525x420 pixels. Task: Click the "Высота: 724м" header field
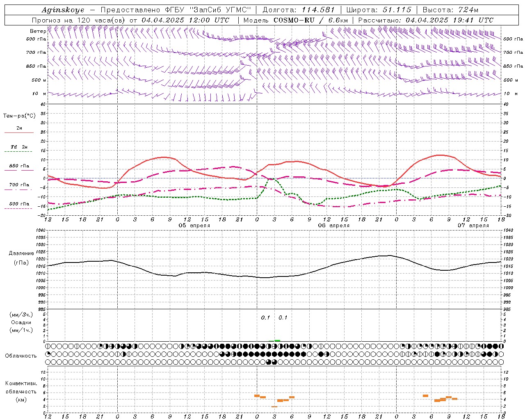450,10
